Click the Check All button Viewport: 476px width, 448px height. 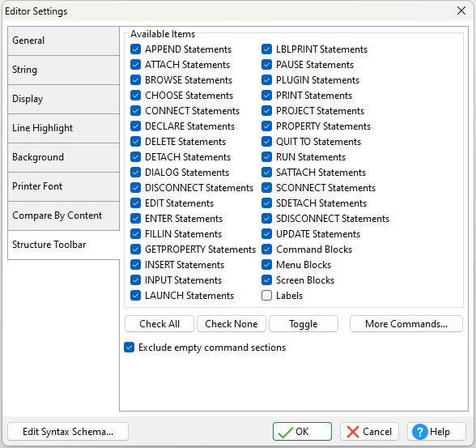pyautogui.click(x=159, y=324)
